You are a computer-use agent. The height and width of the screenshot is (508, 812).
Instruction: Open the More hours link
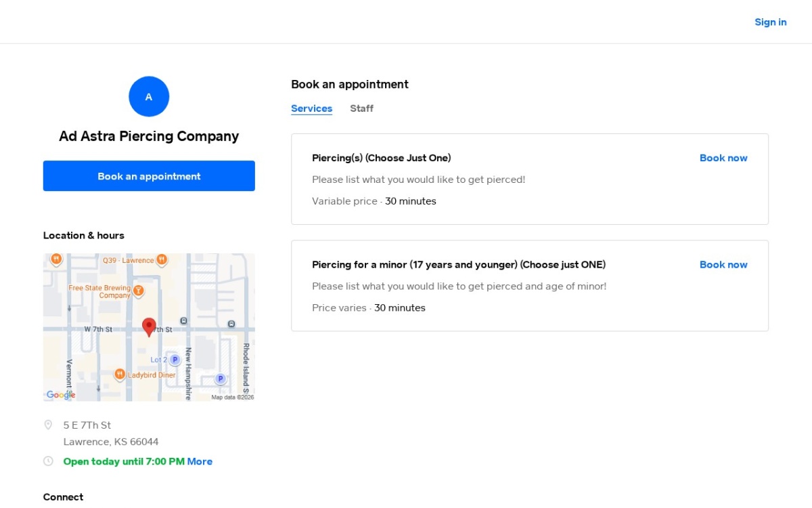tap(200, 461)
